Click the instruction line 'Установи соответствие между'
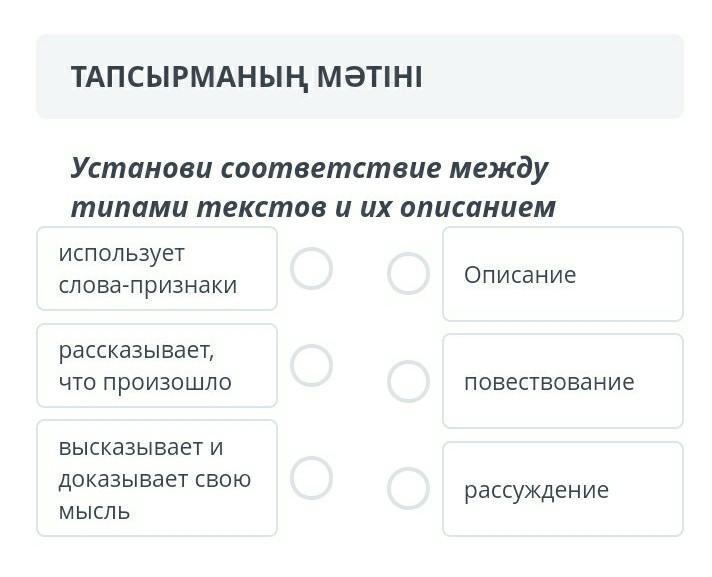 [309, 168]
